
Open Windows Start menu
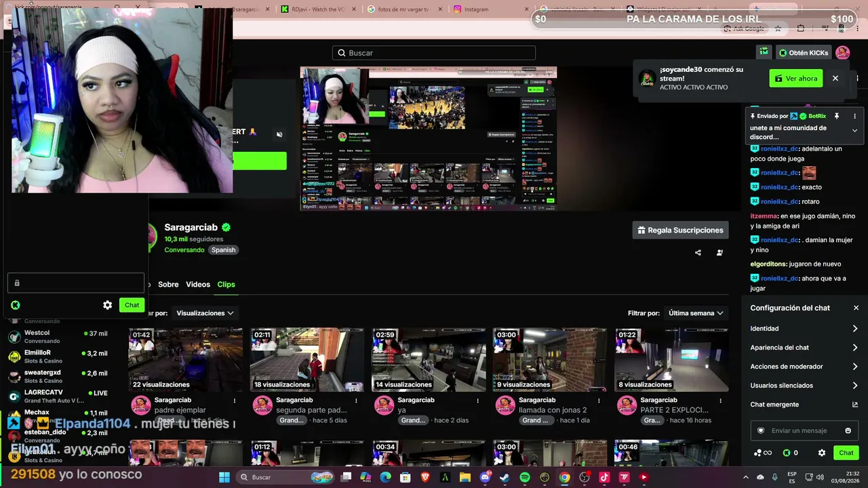[224, 477]
